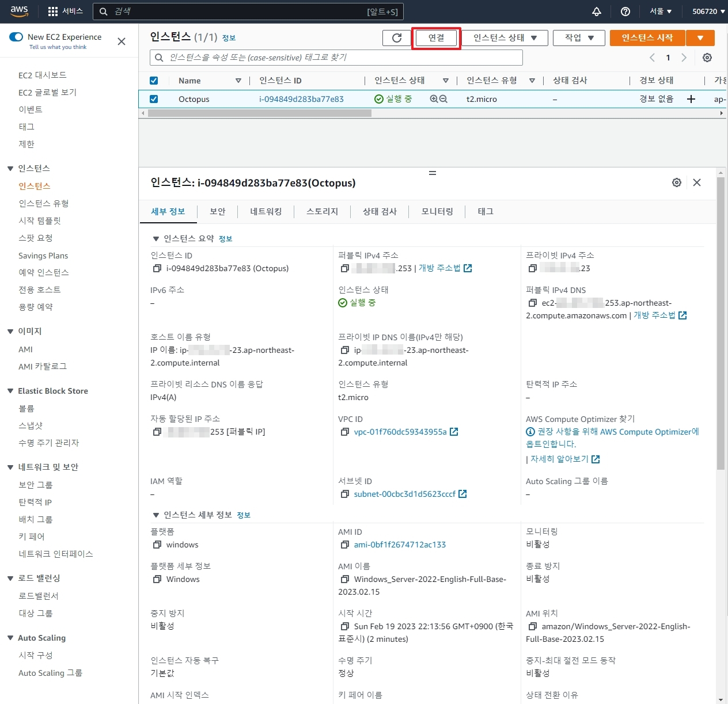
Task: Copy the subnet ID
Action: pos(344,494)
